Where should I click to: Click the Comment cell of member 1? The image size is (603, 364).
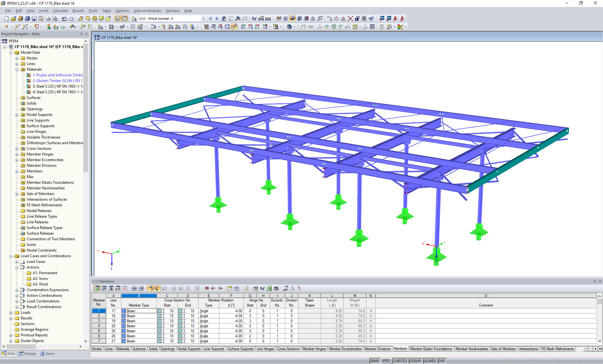click(485, 311)
